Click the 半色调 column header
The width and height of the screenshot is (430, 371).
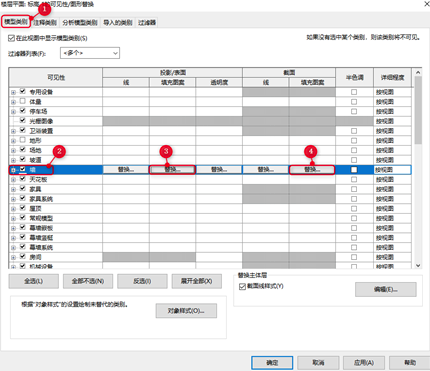point(354,77)
